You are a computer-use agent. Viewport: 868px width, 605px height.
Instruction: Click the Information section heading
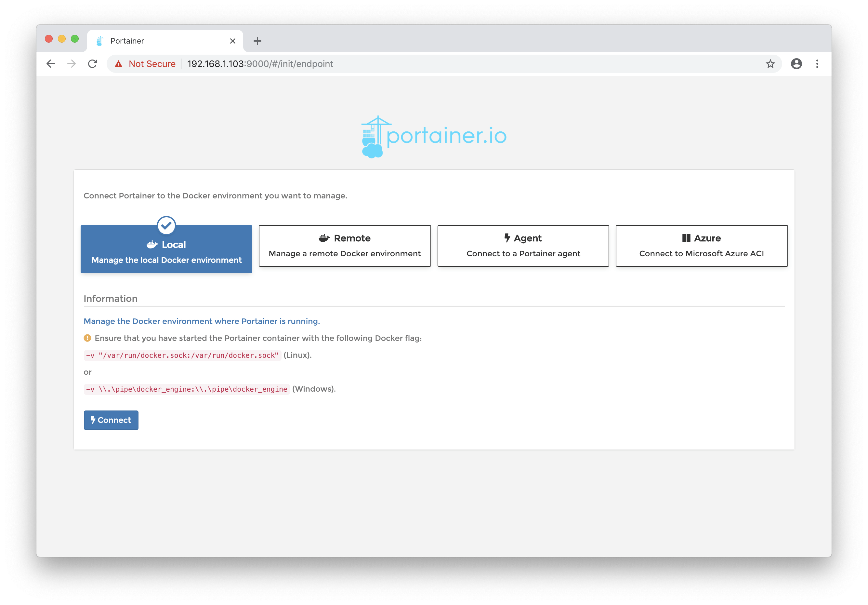click(x=111, y=299)
